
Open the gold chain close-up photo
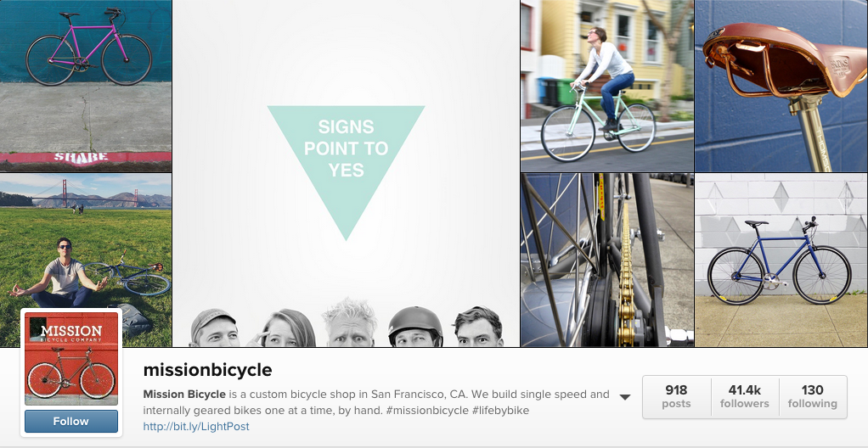click(606, 260)
